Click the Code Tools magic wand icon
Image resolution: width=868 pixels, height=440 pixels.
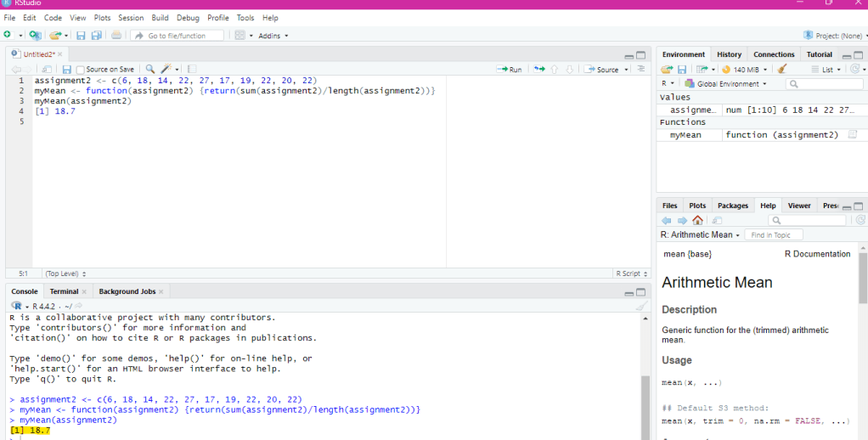(166, 69)
